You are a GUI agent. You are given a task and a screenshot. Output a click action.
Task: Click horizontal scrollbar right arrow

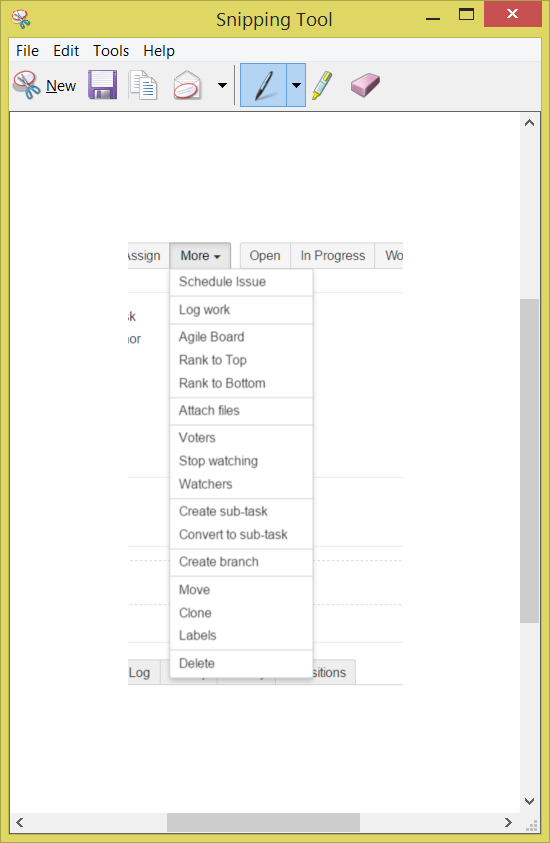[x=508, y=822]
